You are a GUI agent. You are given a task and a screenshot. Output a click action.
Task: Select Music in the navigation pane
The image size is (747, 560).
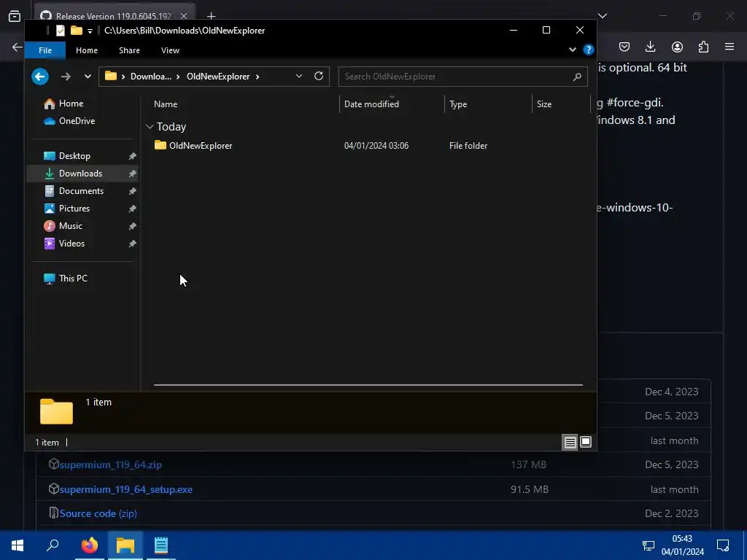pyautogui.click(x=71, y=226)
